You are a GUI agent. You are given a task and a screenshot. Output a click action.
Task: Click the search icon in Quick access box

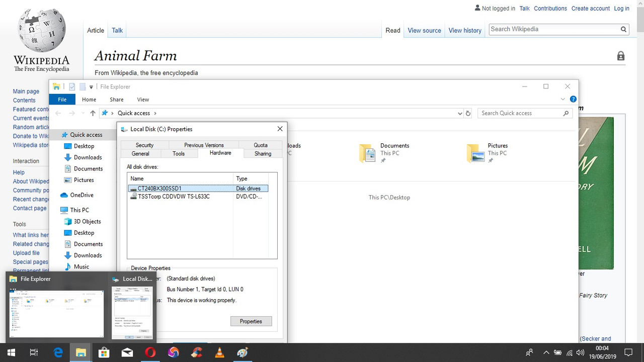(x=566, y=113)
